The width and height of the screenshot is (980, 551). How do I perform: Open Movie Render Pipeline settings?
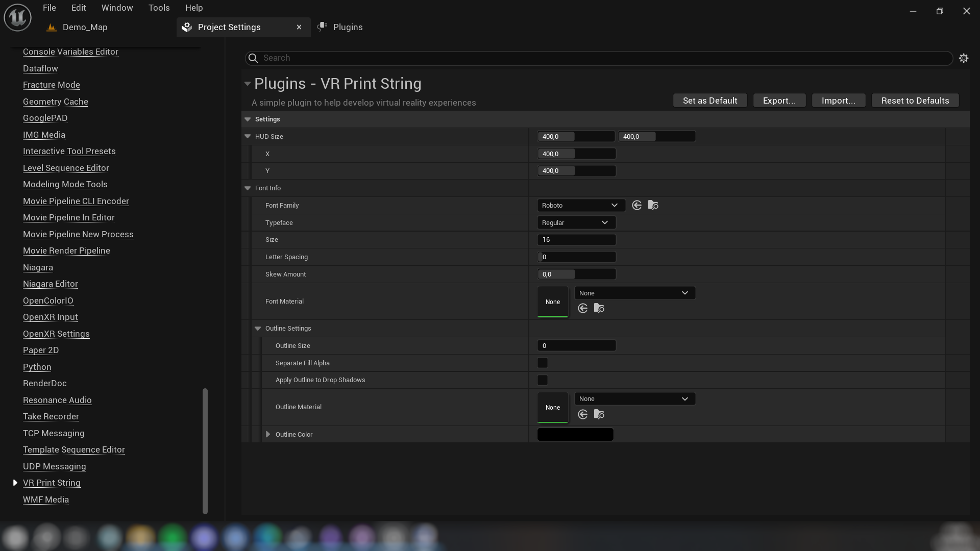(x=66, y=251)
